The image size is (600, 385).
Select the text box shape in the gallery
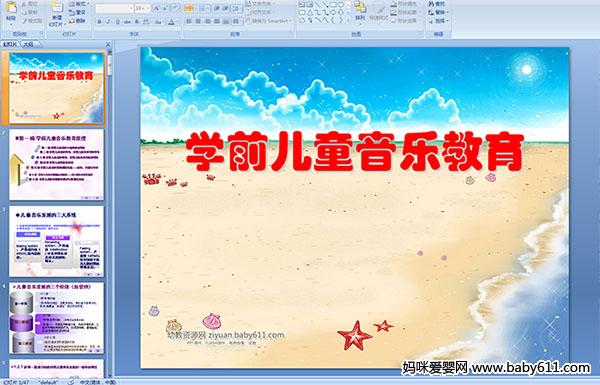(x=302, y=4)
